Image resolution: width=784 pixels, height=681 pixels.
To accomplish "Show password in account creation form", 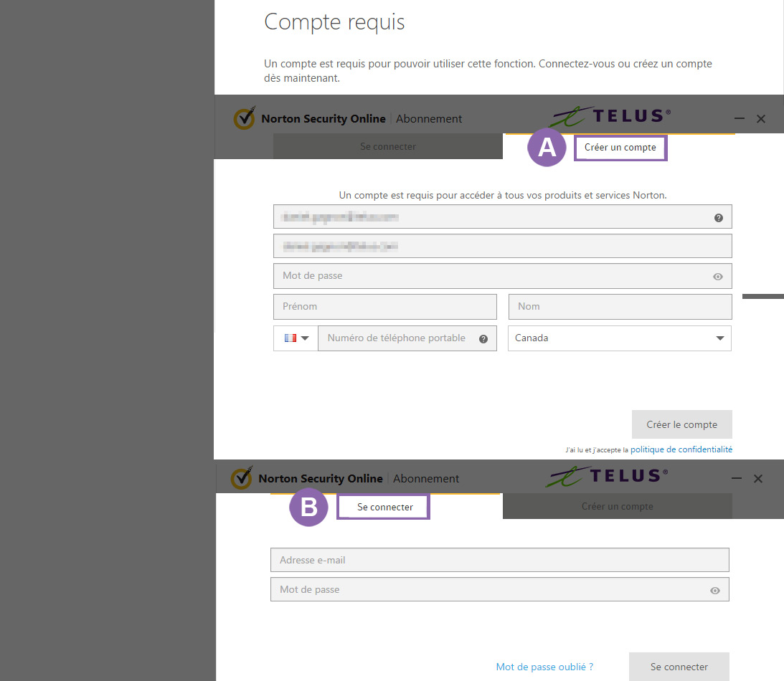I will tap(718, 277).
